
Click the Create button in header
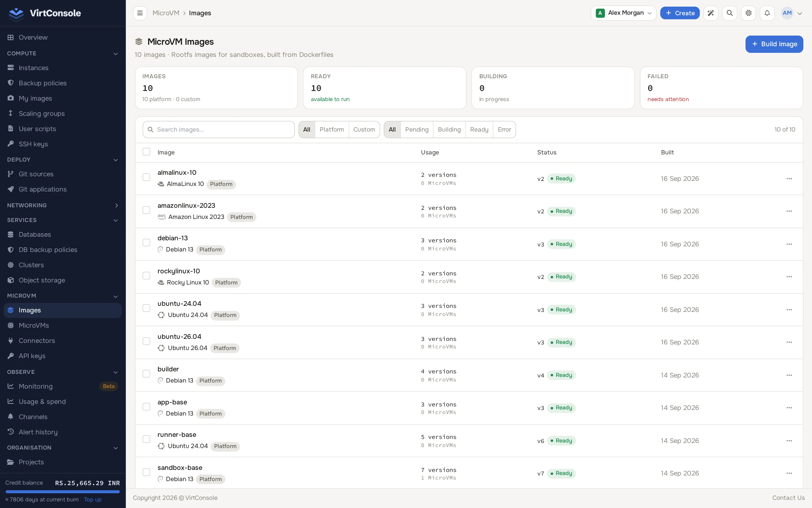point(680,13)
